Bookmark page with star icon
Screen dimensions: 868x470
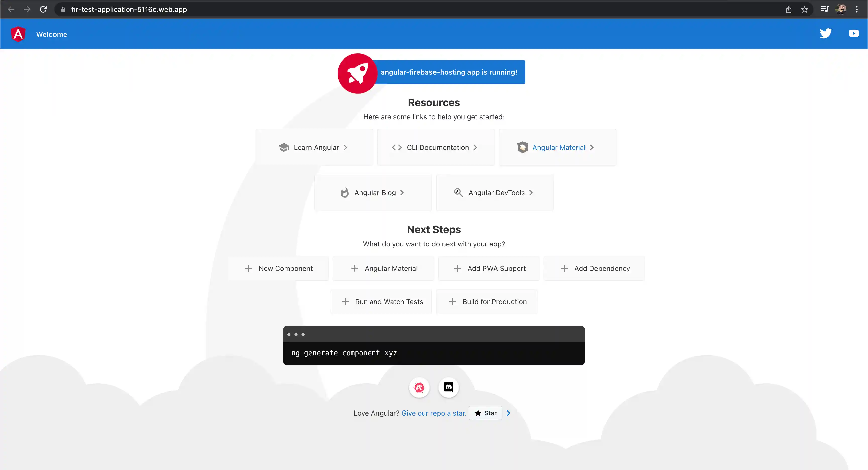[x=805, y=10]
